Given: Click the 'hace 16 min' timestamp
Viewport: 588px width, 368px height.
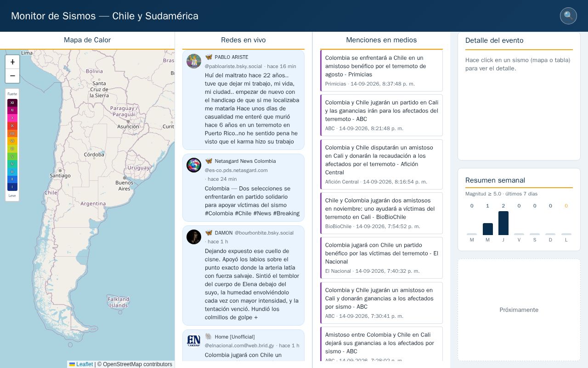Looking at the screenshot, I should tap(282, 66).
